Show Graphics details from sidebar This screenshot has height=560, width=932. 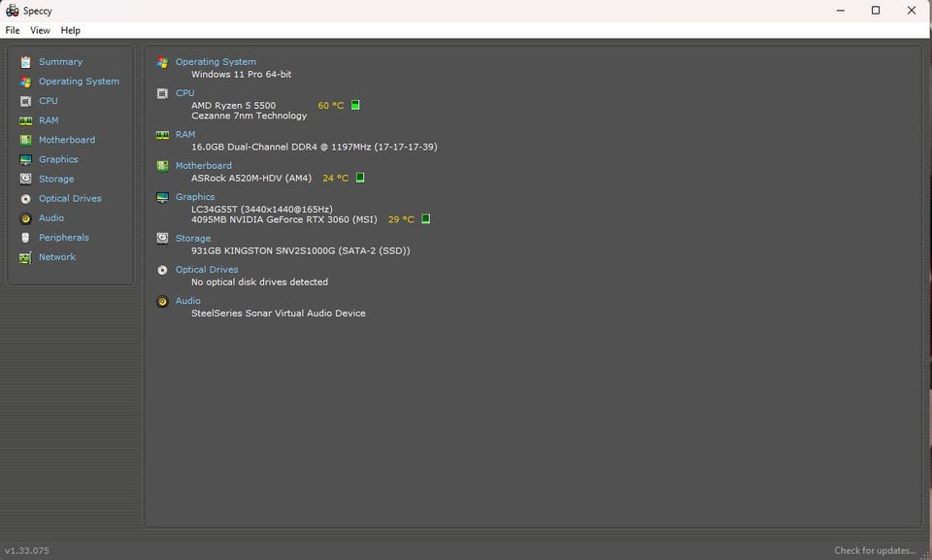58,159
